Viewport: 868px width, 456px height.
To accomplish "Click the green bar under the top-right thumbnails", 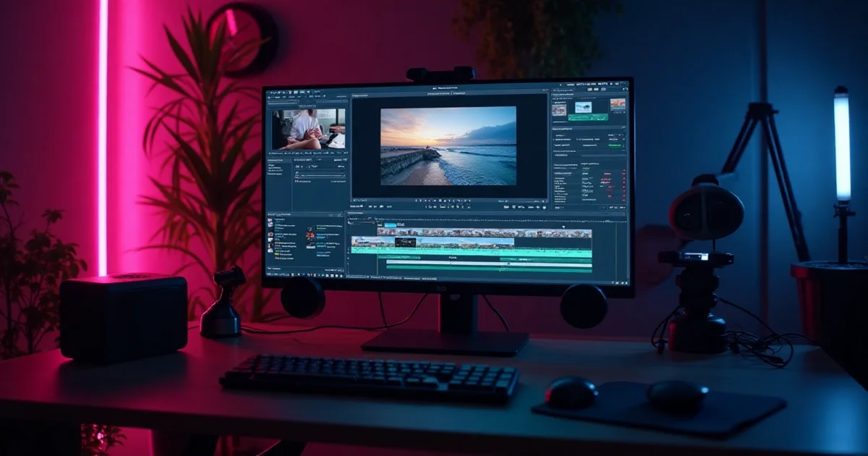I will pos(587,117).
